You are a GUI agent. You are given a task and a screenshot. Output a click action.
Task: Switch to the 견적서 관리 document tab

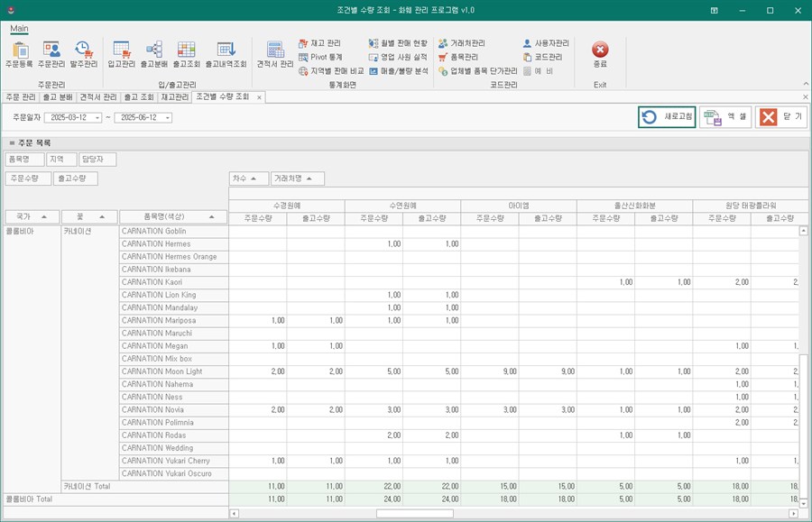tap(97, 96)
